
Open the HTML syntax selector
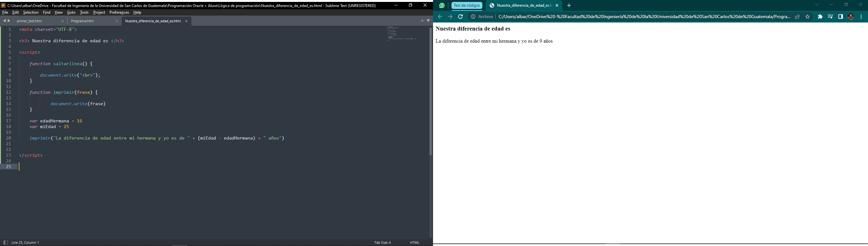[x=415, y=242]
